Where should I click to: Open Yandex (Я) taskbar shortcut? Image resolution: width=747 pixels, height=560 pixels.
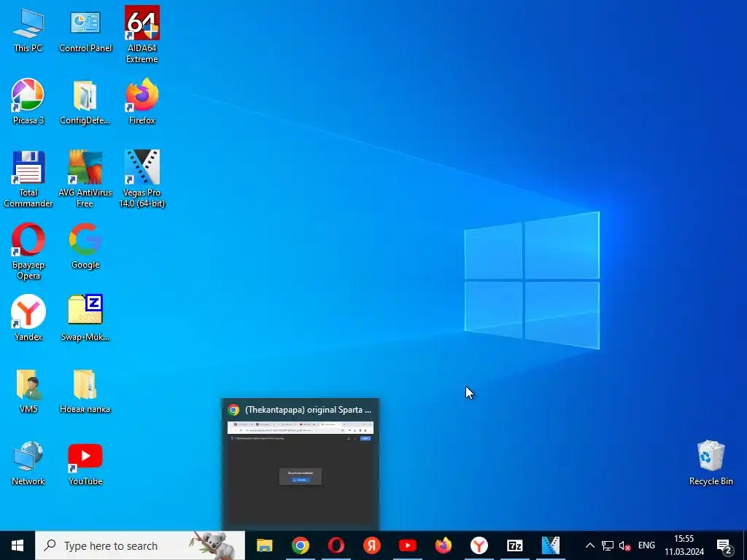(x=371, y=545)
